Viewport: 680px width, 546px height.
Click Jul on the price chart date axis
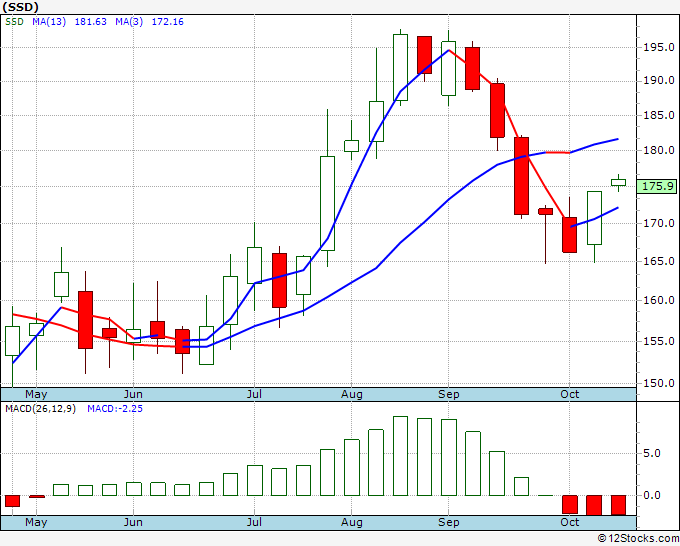click(x=254, y=394)
